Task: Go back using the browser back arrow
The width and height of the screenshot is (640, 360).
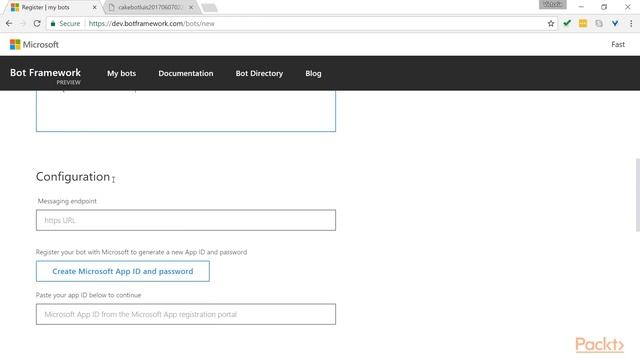Action: pyautogui.click(x=9, y=24)
